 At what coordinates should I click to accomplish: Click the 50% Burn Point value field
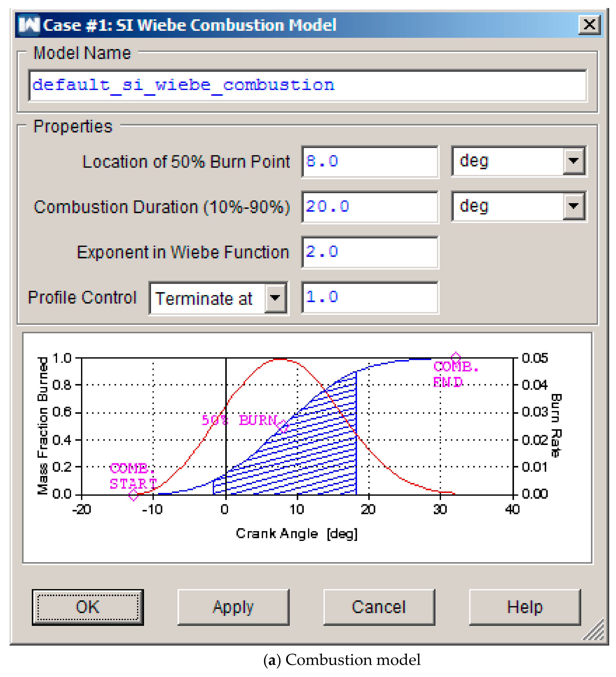click(x=370, y=162)
